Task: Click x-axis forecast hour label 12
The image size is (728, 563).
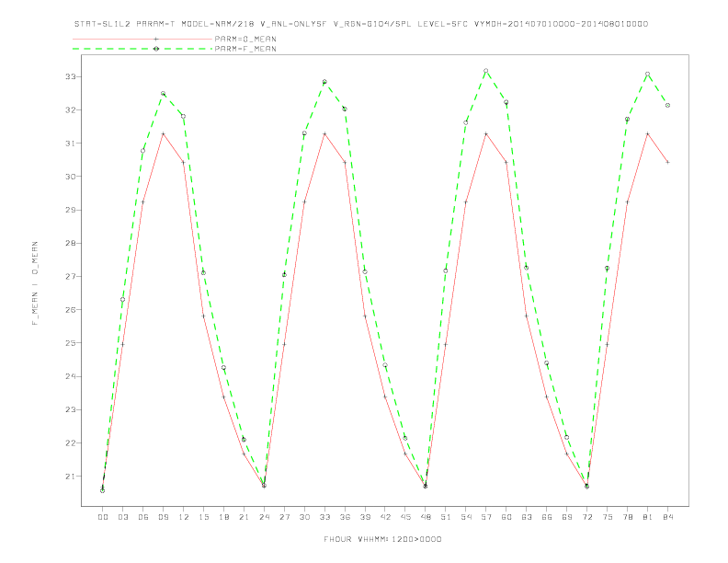Action: click(184, 517)
